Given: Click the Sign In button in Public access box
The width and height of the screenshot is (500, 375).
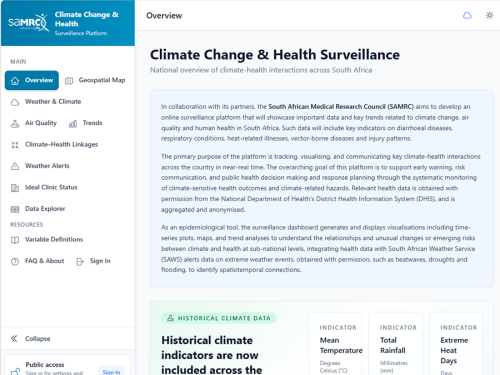Looking at the screenshot, I should 111,372.
